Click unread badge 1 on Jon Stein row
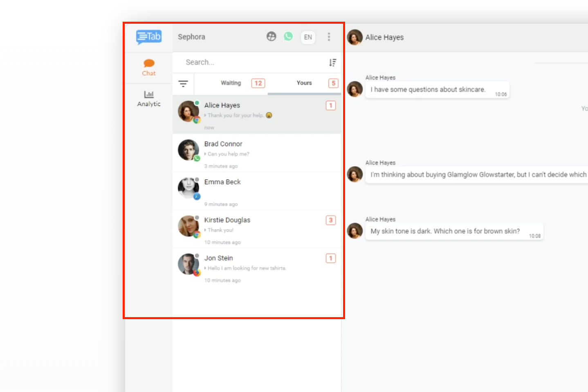The height and width of the screenshot is (392, 588). click(331, 258)
